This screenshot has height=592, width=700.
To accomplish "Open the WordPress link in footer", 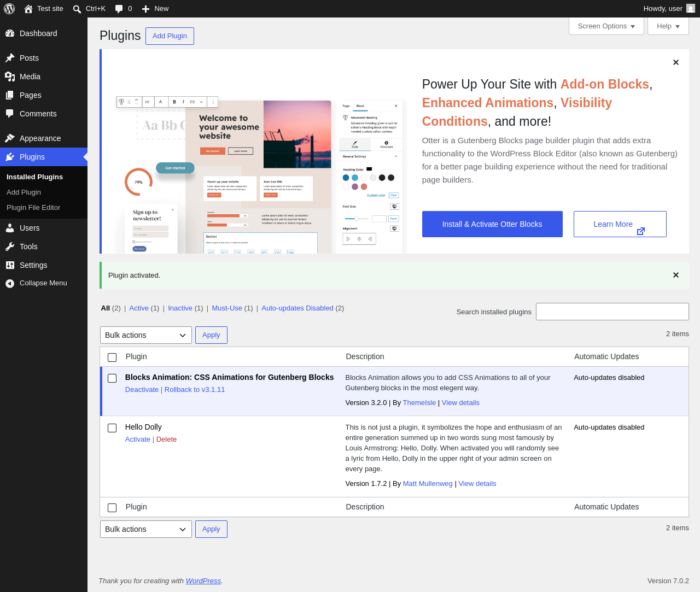I will [x=203, y=581].
